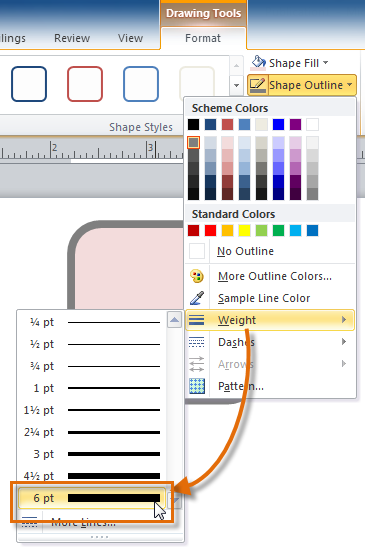Switch to the View tab
365x560 pixels.
click(130, 38)
